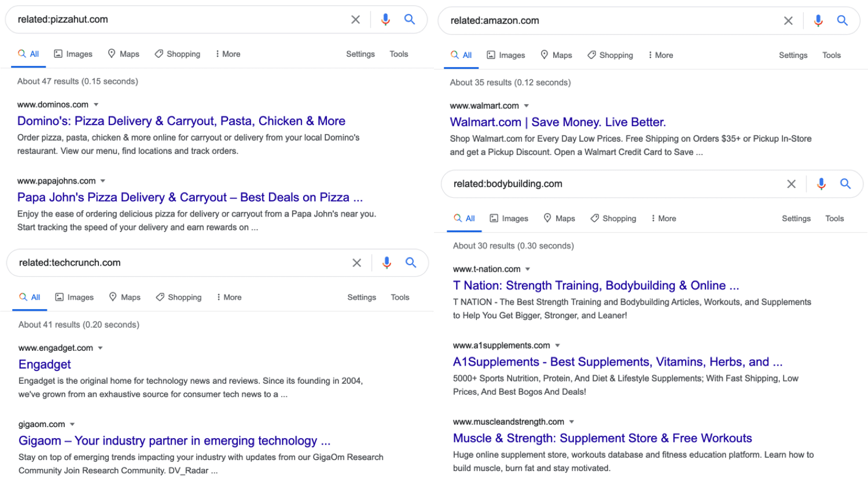Click into the related:bodybuilding.com search field
Screen dimensions: 868x485
point(608,184)
